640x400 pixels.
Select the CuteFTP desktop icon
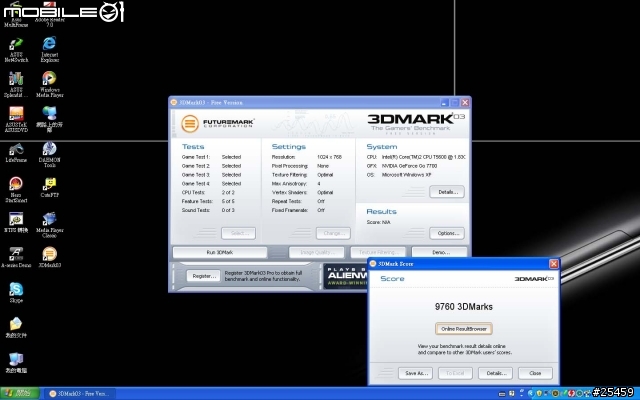[49, 188]
